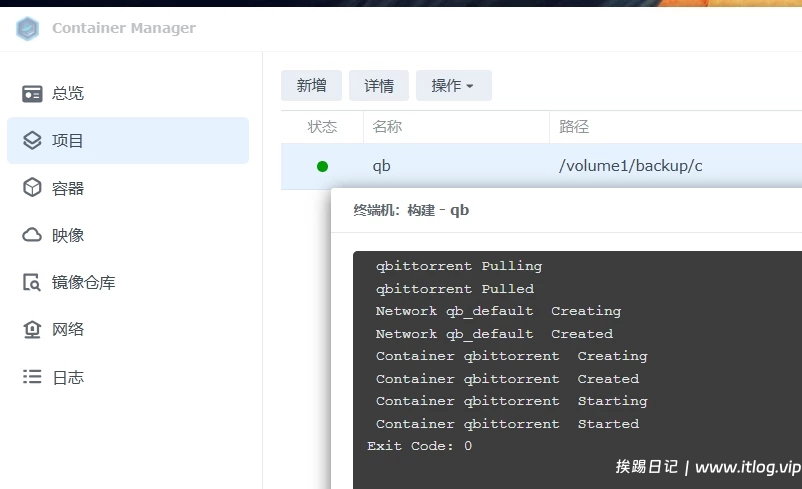Open 镜像仓库 via its search icon
Viewport: 802px width, 489px height.
point(32,282)
